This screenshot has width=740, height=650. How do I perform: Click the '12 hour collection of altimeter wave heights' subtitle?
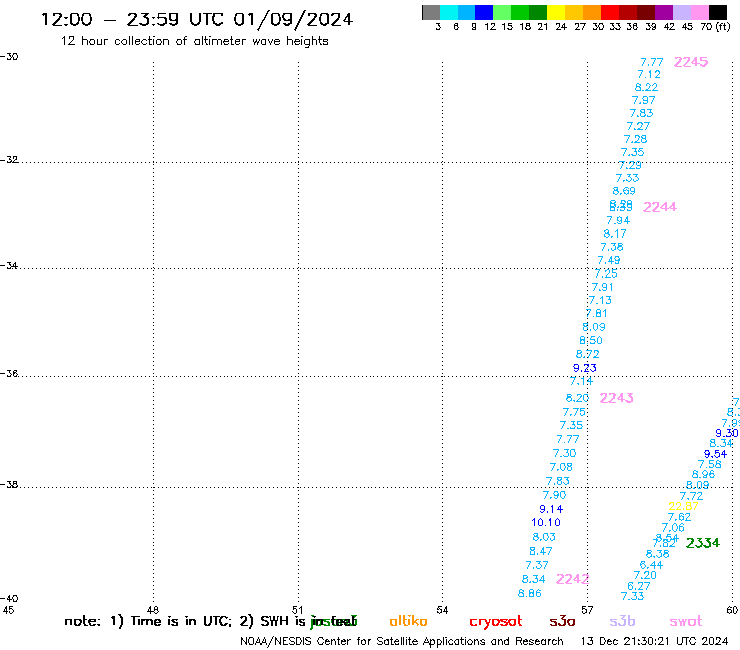(194, 41)
